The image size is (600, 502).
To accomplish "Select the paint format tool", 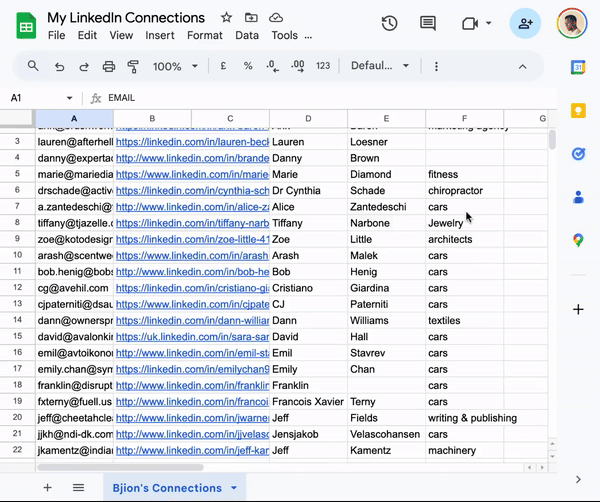I will point(133,67).
